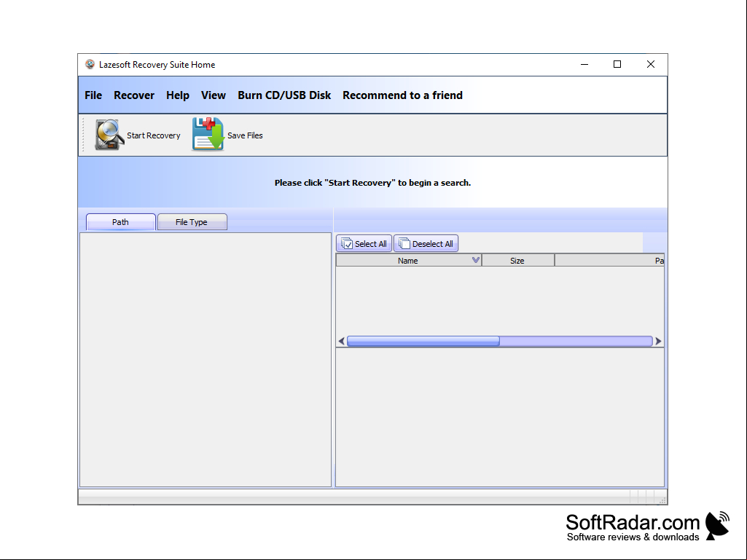Open the Burn CD/USB Disk menu

click(284, 95)
